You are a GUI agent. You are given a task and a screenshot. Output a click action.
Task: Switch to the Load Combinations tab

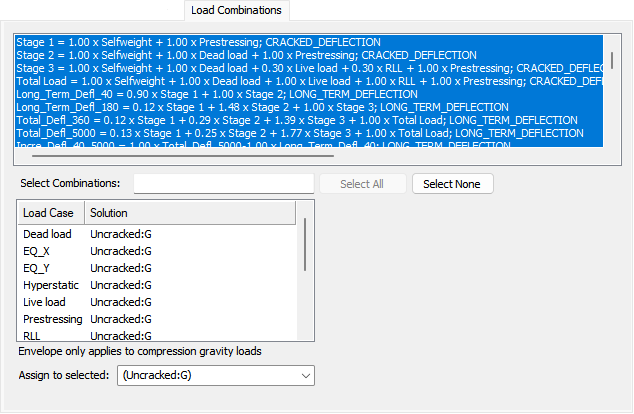(x=238, y=10)
